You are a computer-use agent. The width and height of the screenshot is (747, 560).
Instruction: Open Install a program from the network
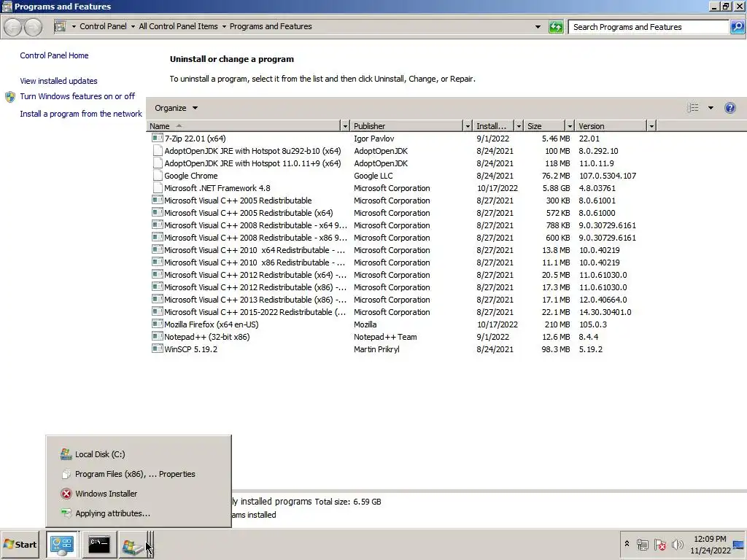pos(81,114)
